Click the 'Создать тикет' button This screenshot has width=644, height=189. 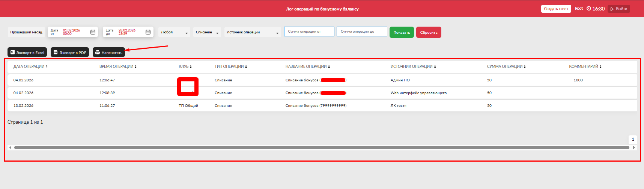coord(556,9)
